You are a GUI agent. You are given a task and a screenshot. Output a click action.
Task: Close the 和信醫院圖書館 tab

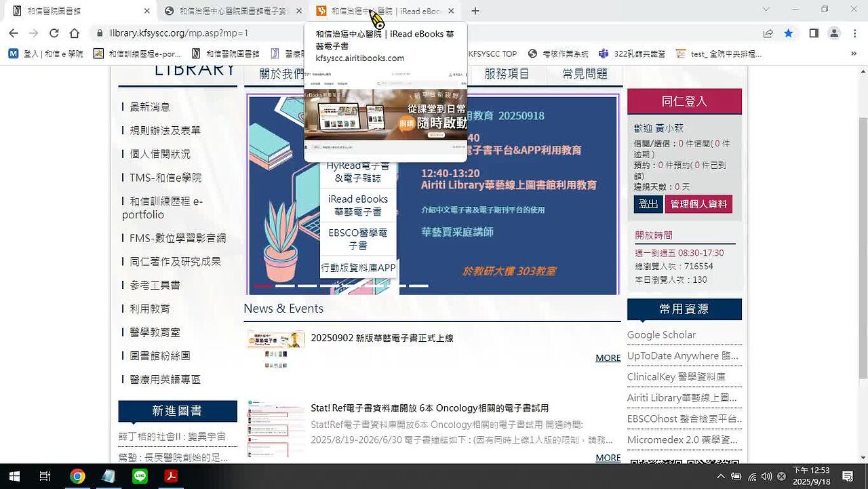[147, 11]
